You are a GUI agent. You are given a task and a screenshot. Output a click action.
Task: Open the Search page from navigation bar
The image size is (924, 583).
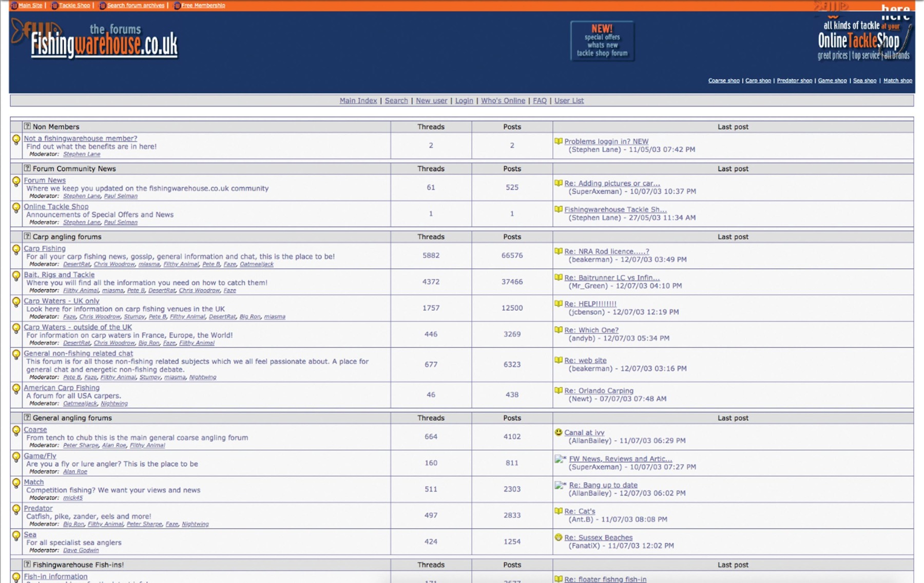click(396, 101)
